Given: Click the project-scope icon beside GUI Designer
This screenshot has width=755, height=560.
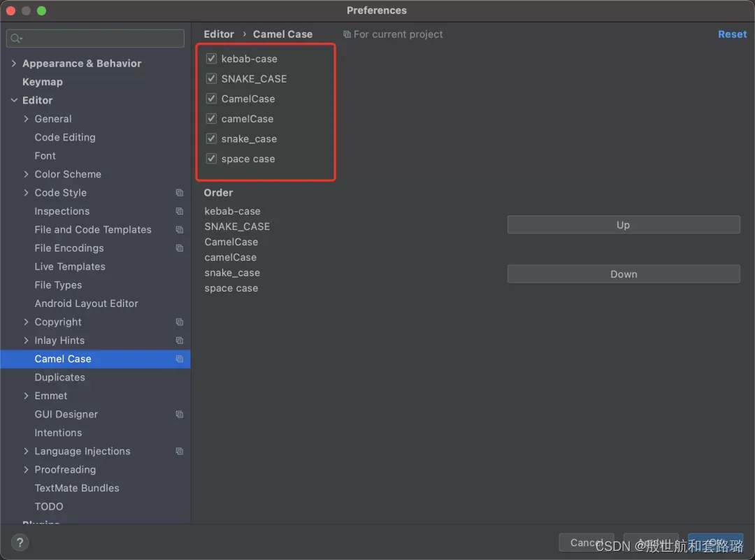Looking at the screenshot, I should click(x=180, y=414).
